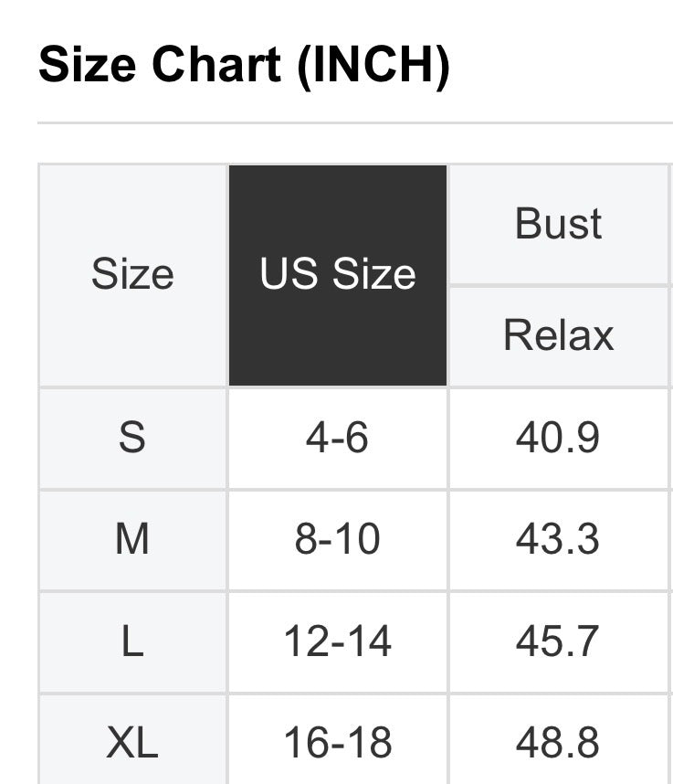Image resolution: width=673 pixels, height=784 pixels.
Task: Click the '48.8' bust measurement
Action: point(558,742)
